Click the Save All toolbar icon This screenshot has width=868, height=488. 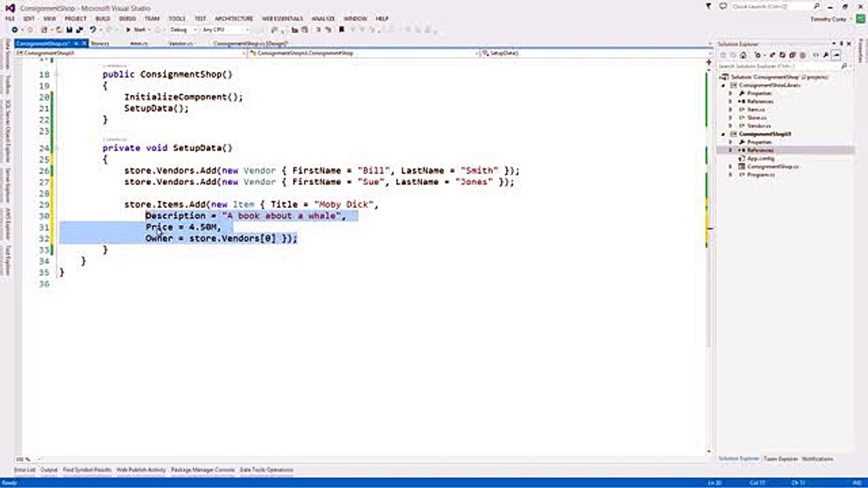[79, 30]
